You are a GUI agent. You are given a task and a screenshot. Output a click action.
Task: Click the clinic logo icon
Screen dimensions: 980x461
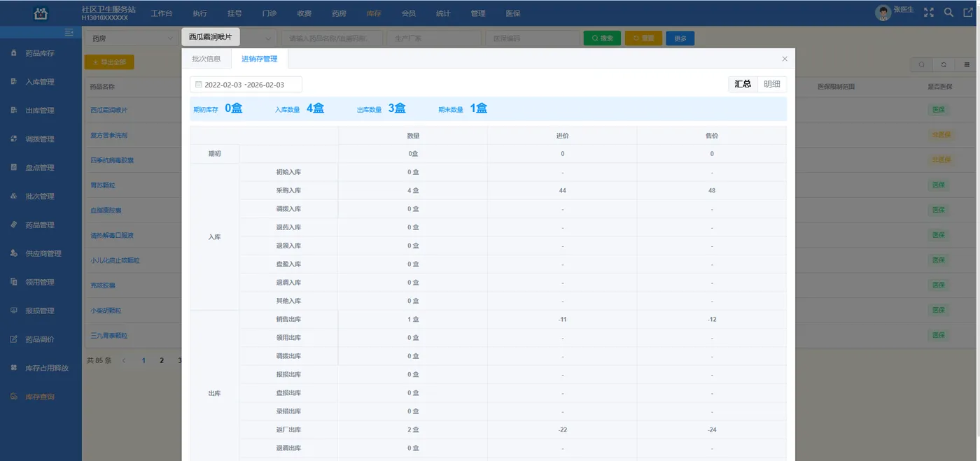(x=41, y=13)
